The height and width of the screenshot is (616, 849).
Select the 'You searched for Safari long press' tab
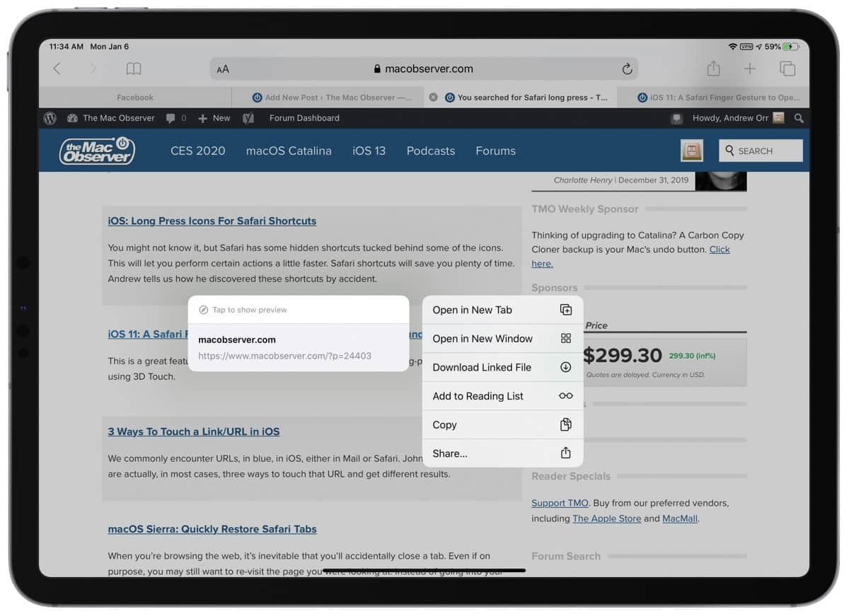click(521, 98)
